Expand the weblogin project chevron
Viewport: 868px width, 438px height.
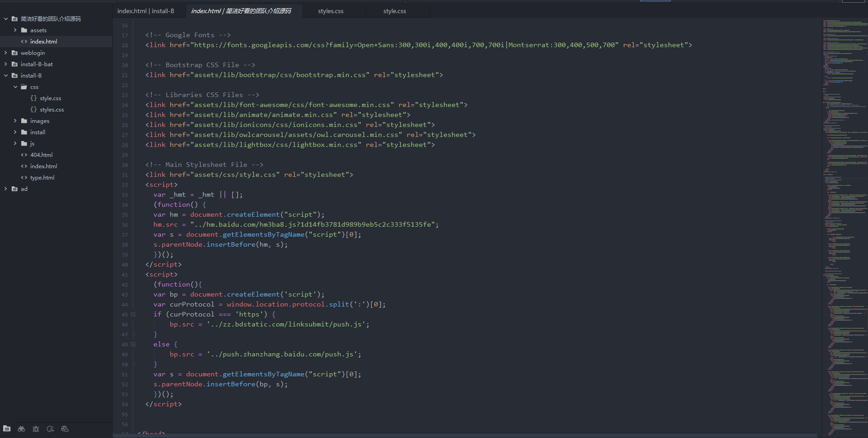[x=6, y=53]
